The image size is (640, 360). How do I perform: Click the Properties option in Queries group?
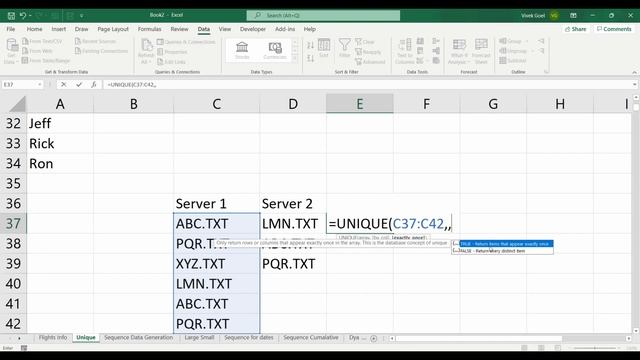(172, 52)
